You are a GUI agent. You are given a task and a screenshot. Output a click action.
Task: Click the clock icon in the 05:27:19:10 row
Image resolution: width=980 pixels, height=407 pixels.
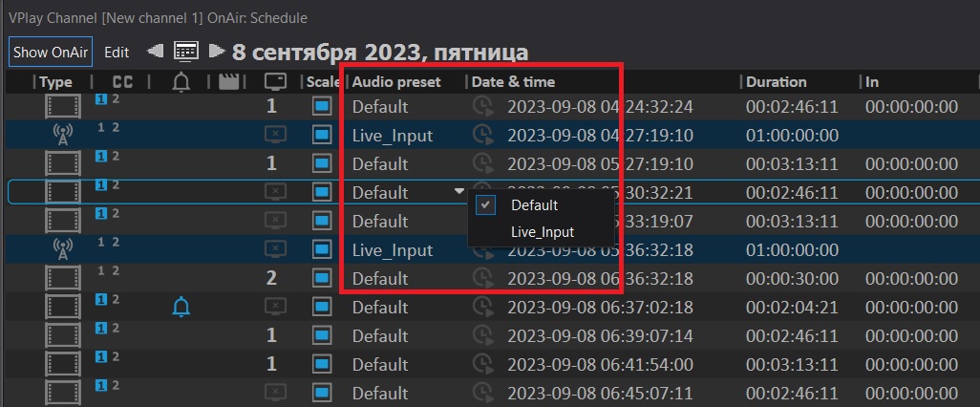coord(482,163)
